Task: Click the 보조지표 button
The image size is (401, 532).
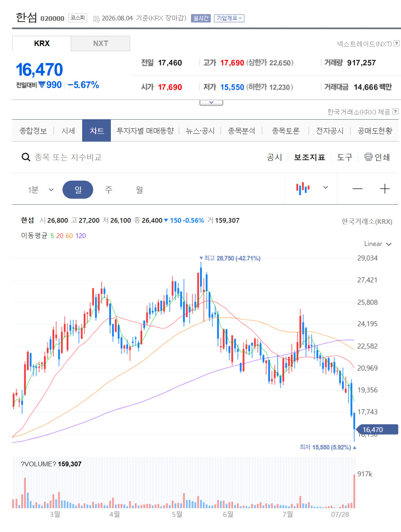Action: pos(309,157)
